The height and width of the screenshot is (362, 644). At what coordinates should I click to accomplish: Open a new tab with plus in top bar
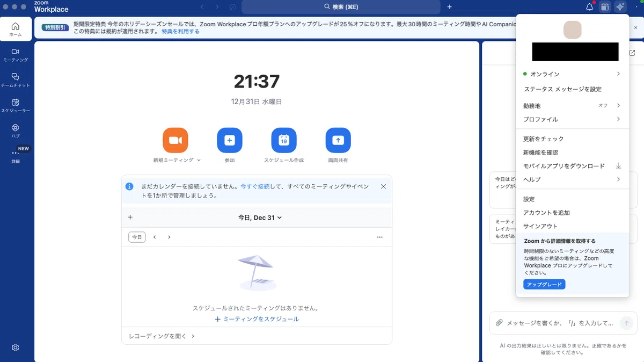point(450,7)
